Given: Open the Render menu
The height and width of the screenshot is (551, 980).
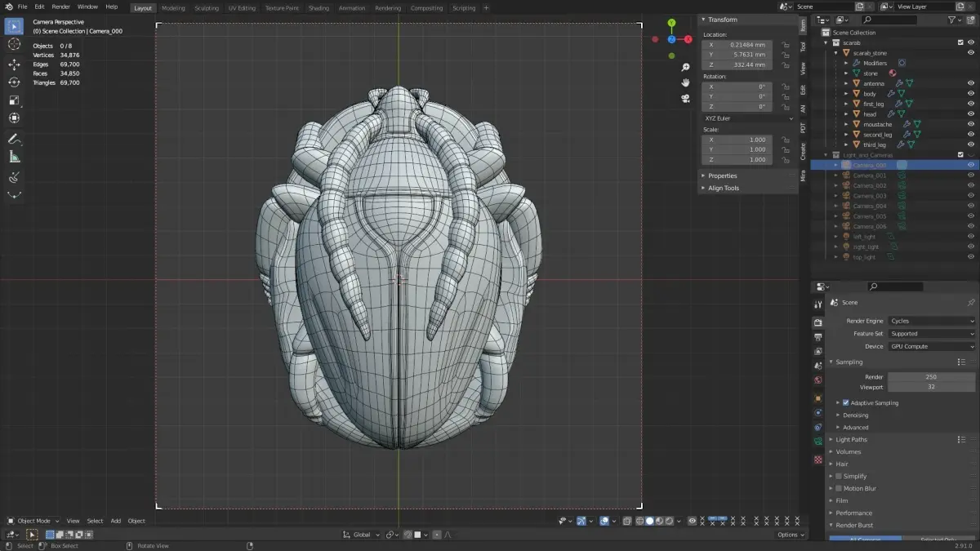Looking at the screenshot, I should point(61,7).
